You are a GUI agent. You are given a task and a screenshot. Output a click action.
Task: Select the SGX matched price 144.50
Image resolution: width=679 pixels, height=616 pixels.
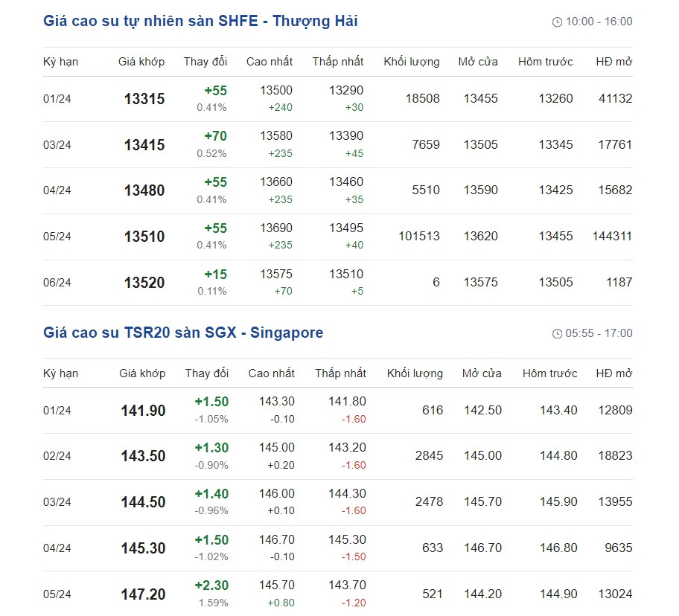tap(144, 502)
